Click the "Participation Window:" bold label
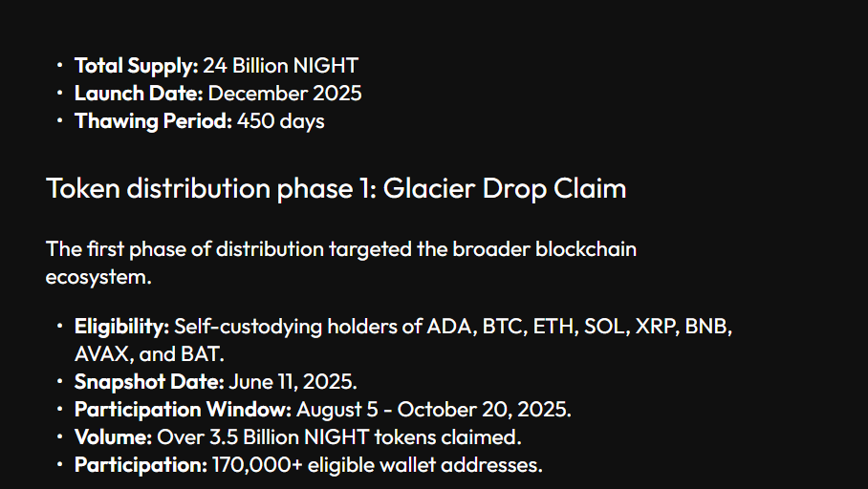Viewport: 868px width, 489px height. (183, 410)
